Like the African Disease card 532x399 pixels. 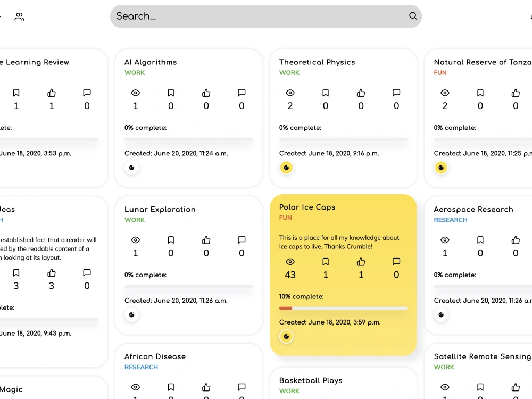pos(206,387)
